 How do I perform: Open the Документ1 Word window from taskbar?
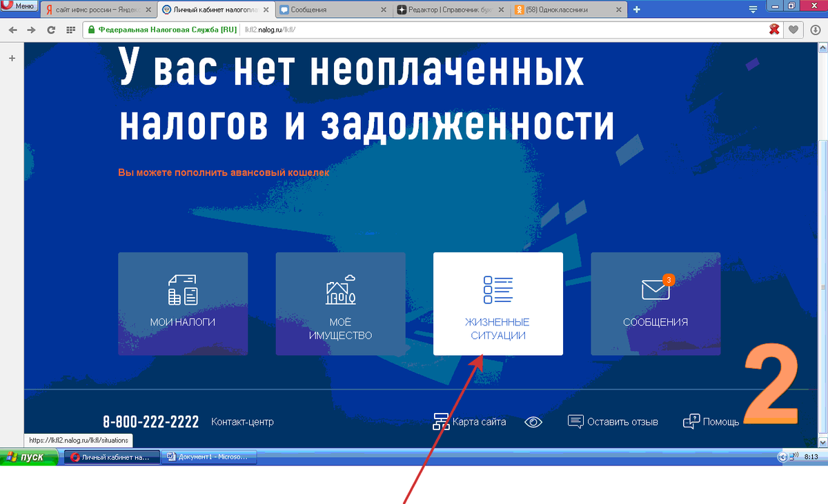tap(209, 456)
